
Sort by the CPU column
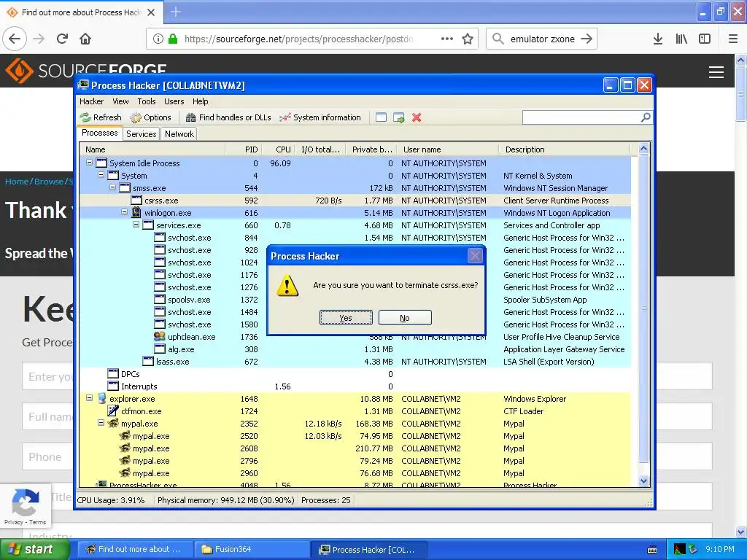pos(278,149)
